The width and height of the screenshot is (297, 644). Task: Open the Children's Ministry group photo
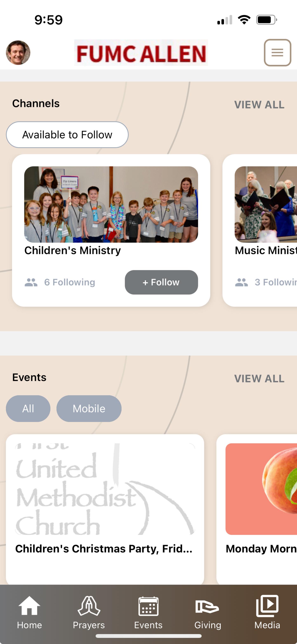click(x=111, y=205)
